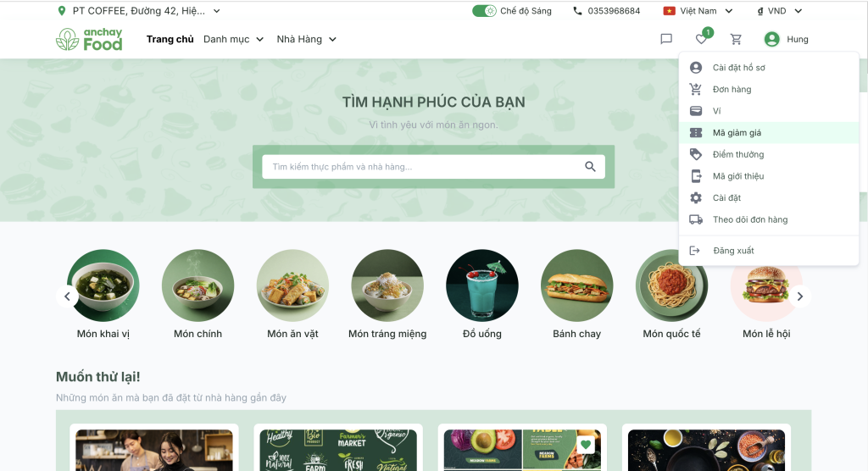Click the anchay Food logo
Image resolution: width=868 pixels, height=471 pixels.
click(x=89, y=39)
